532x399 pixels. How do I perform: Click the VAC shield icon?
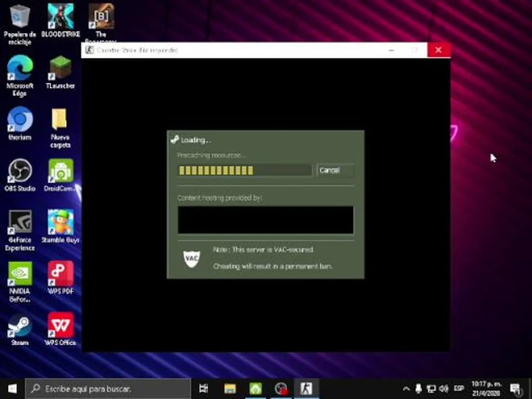point(192,259)
